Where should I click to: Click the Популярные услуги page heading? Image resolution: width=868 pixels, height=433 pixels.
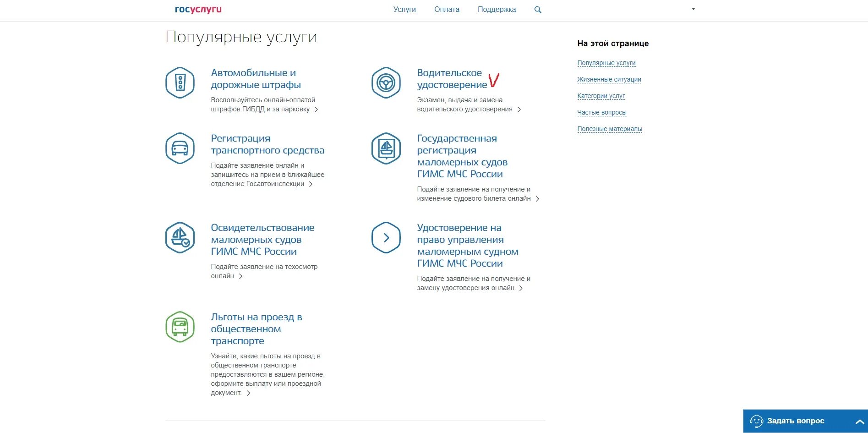pos(241,37)
